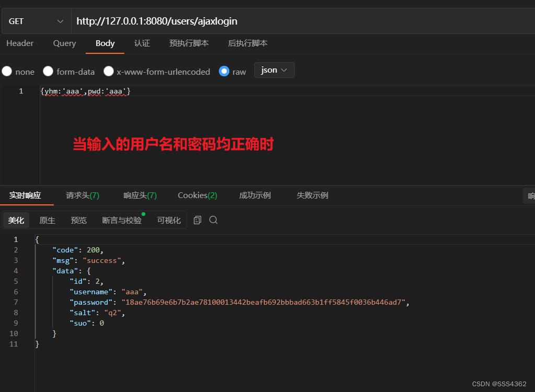Click the "username": "aaa" response line
Viewport: 535px width, 392px height.
[x=108, y=292]
